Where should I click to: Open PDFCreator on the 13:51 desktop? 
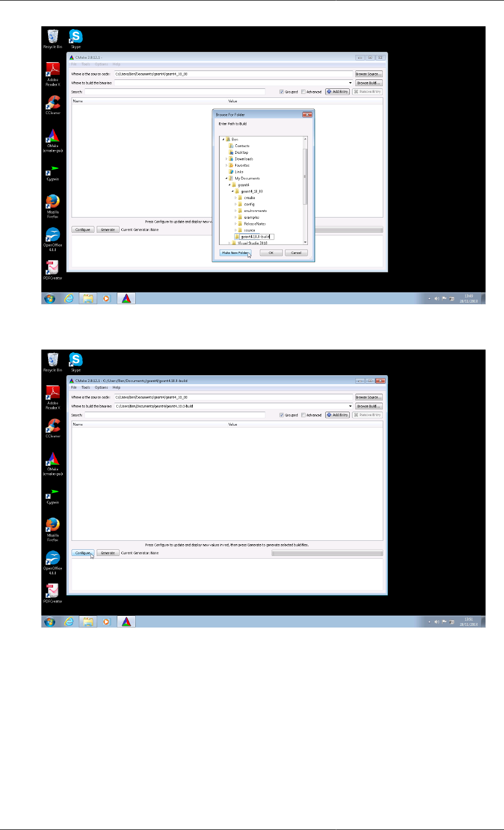point(53,593)
